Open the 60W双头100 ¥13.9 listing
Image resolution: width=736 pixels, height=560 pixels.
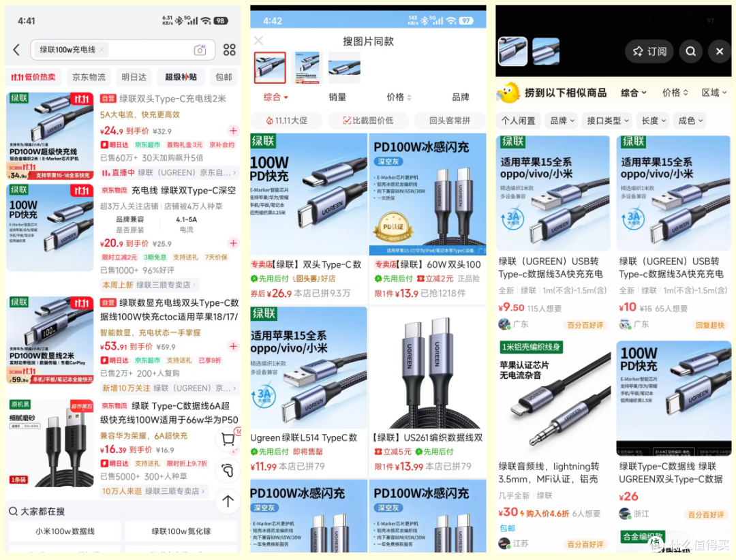tap(427, 217)
